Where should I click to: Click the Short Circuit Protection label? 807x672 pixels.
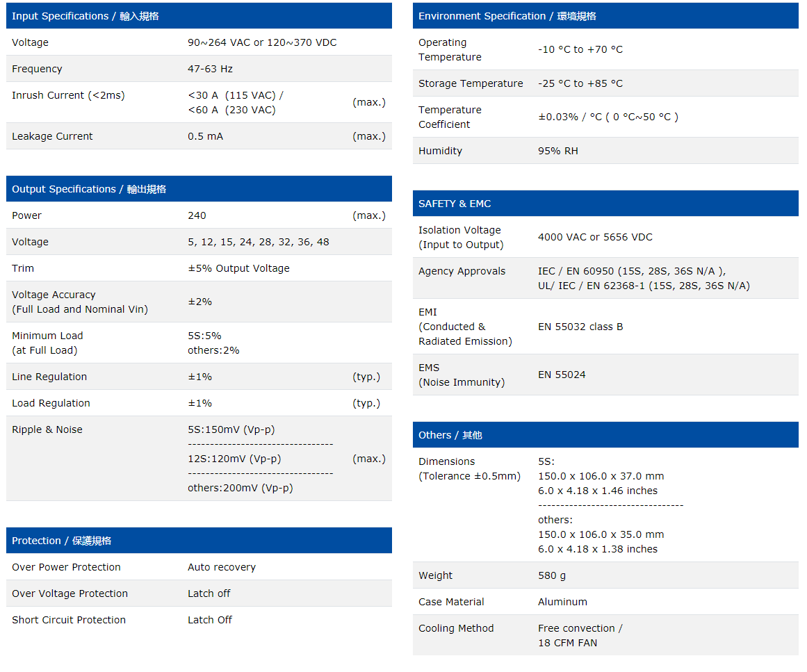point(69,620)
